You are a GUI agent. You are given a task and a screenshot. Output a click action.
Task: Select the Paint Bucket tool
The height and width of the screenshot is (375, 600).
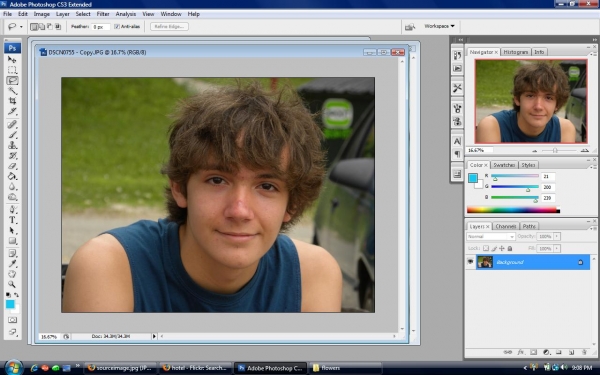point(12,176)
